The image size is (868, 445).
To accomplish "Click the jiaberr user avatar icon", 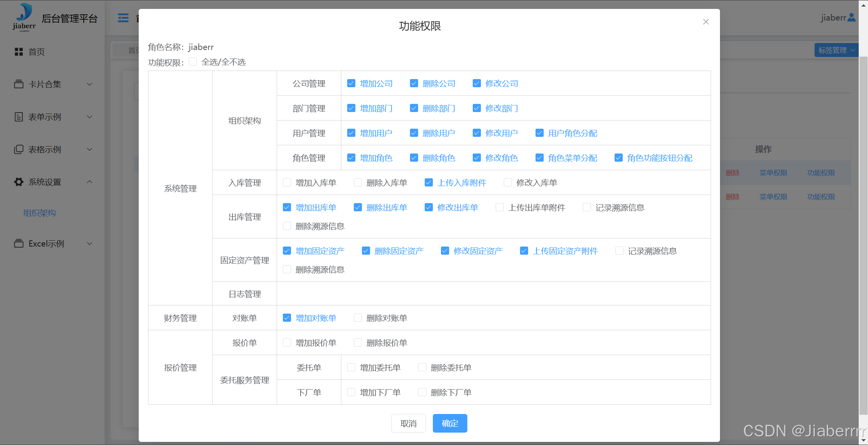I will (851, 17).
